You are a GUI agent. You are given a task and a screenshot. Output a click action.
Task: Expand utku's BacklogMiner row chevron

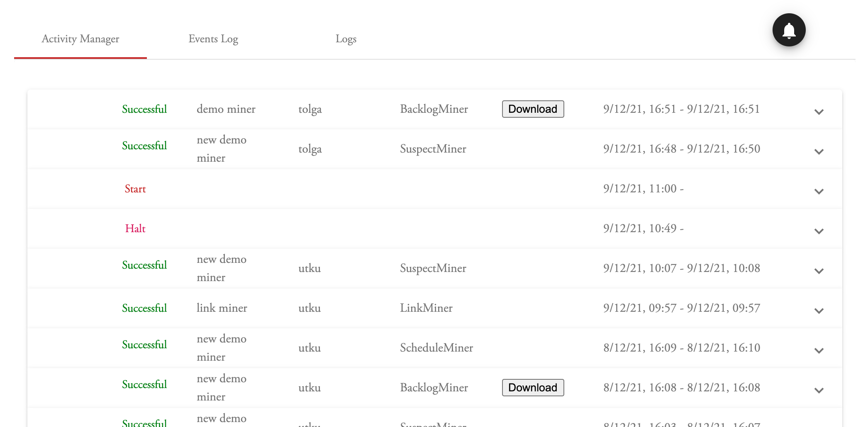(x=819, y=390)
